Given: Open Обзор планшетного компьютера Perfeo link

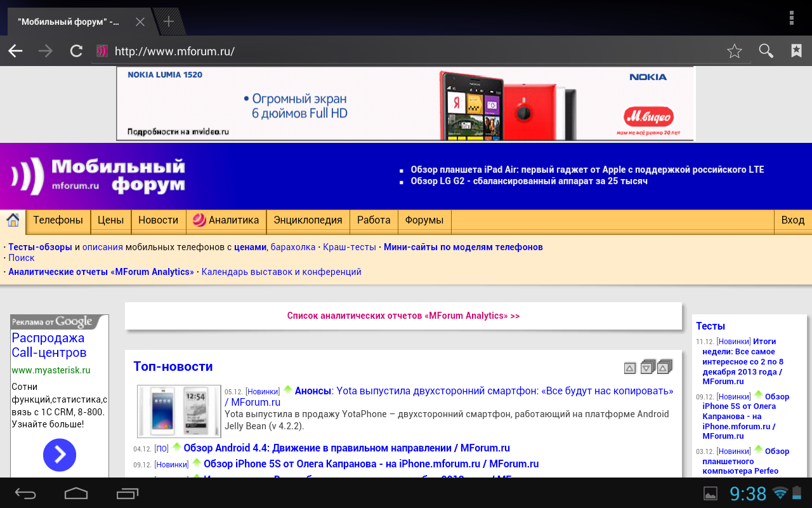Looking at the screenshot, I should [x=746, y=461].
